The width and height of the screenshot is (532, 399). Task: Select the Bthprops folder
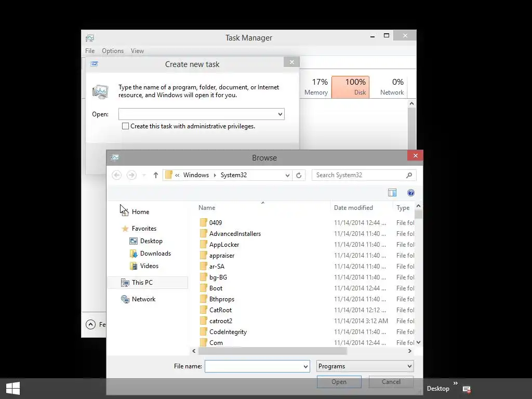pos(221,299)
